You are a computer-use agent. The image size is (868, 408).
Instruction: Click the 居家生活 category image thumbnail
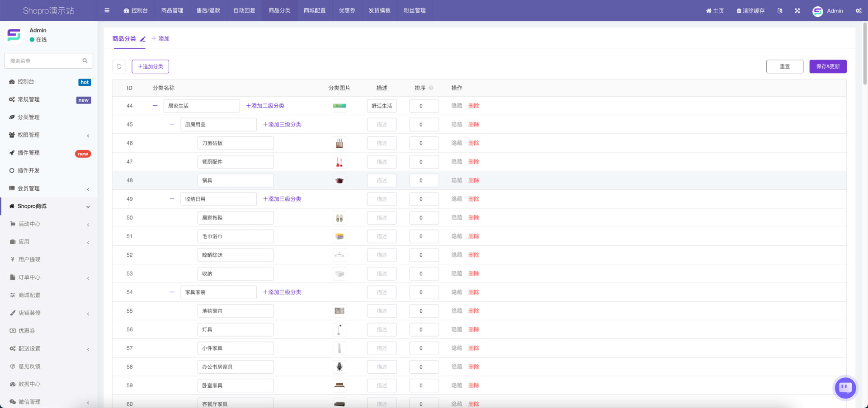click(340, 106)
